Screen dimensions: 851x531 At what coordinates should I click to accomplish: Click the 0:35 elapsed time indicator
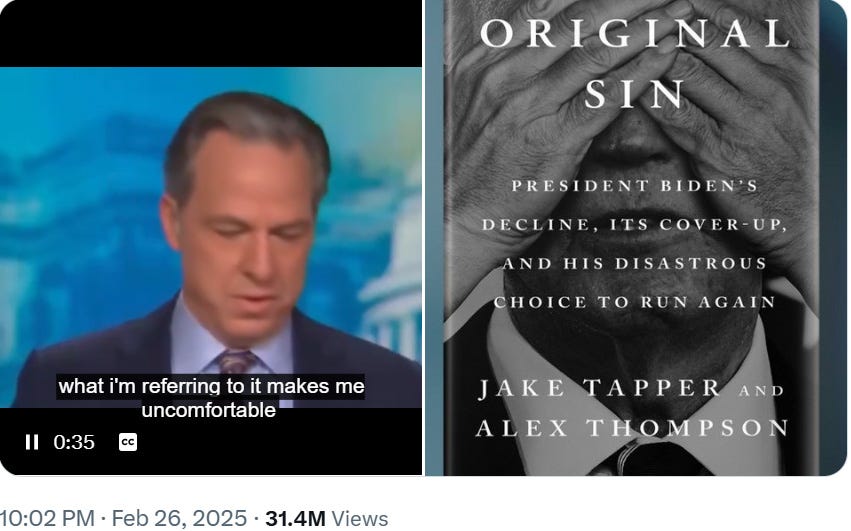[74, 442]
